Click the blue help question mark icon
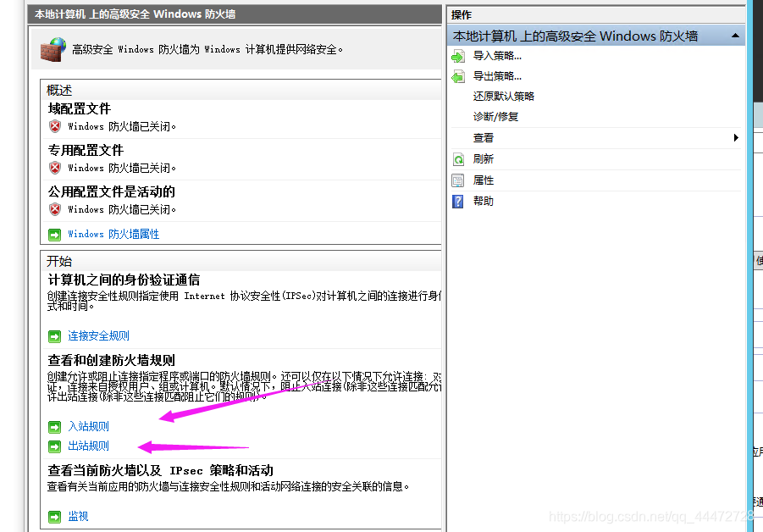The width and height of the screenshot is (763, 532). [x=458, y=201]
